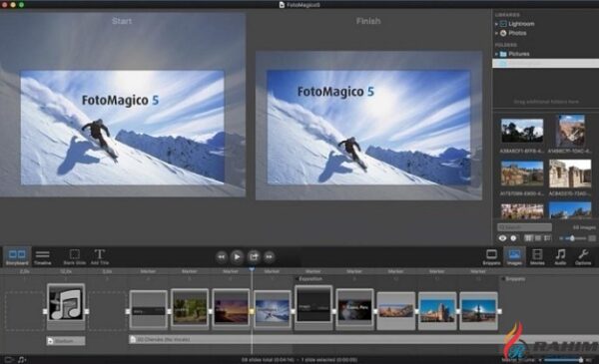Click the playhead marker on the ruler

point(252,269)
